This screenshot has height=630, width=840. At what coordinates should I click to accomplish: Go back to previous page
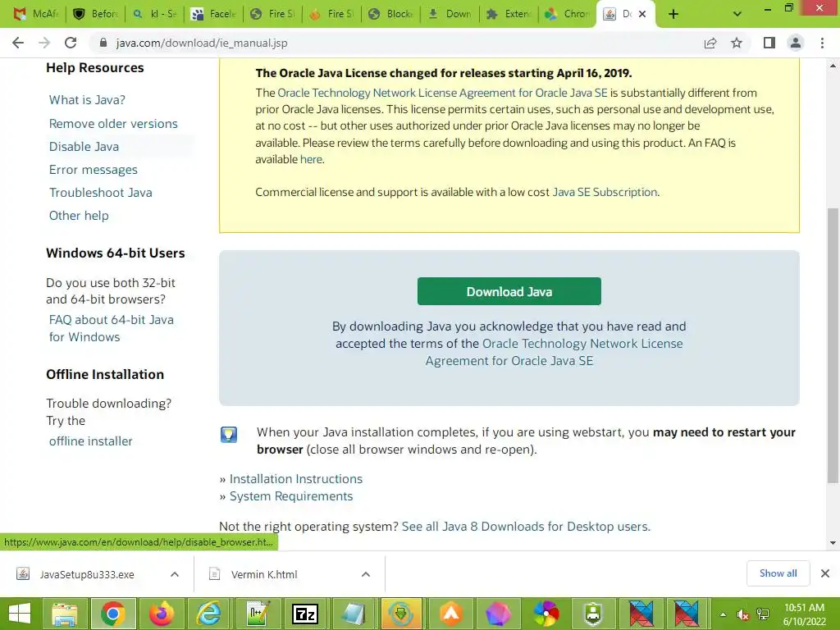(18, 43)
